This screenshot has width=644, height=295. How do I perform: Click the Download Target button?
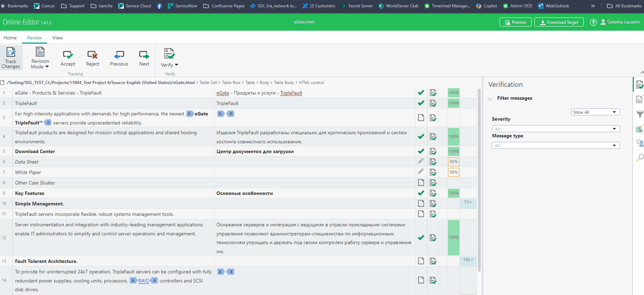tap(559, 22)
